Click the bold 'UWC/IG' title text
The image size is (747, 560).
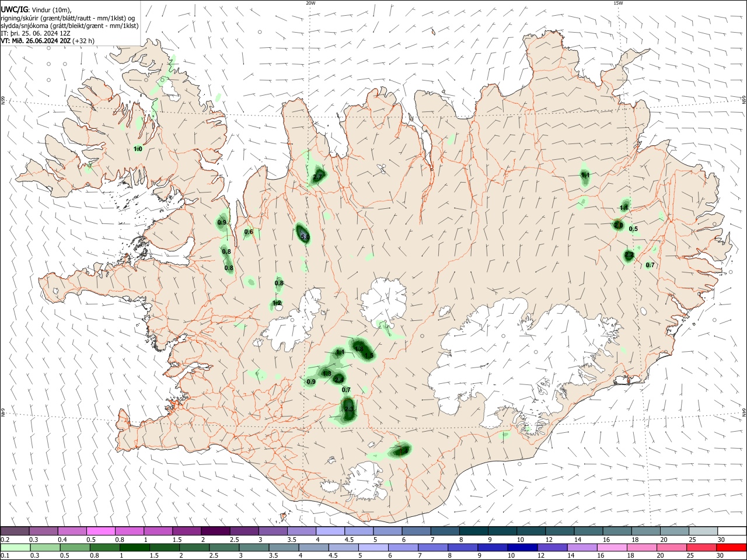pos(13,9)
